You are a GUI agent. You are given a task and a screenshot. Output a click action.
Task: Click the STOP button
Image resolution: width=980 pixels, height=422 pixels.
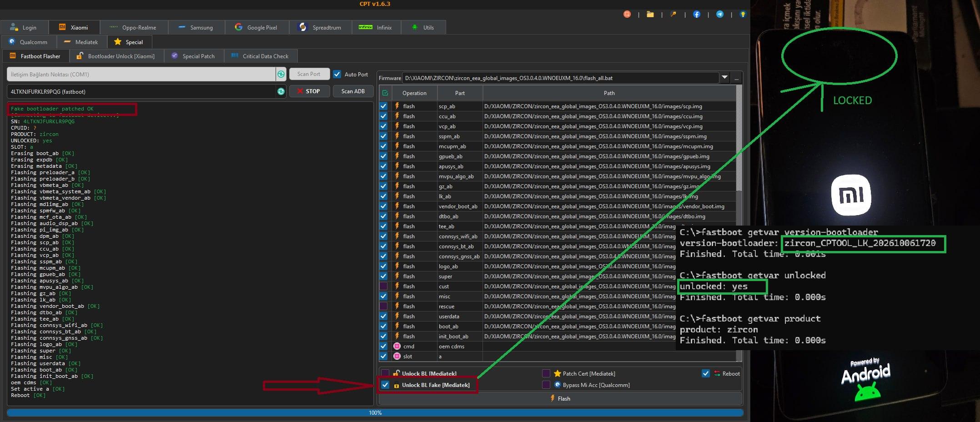coord(309,91)
